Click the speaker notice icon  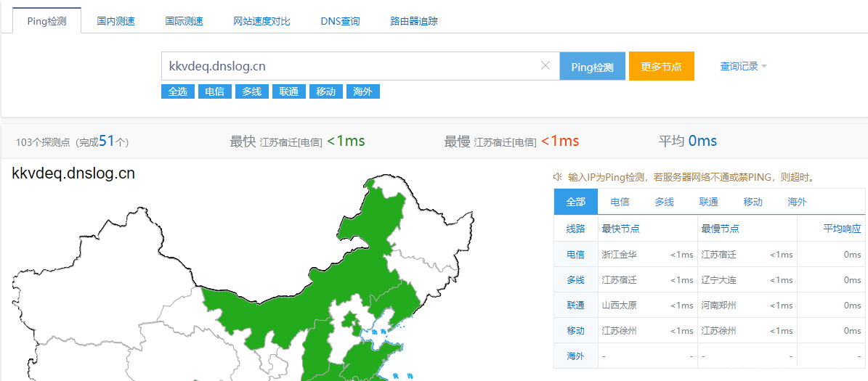(x=558, y=177)
